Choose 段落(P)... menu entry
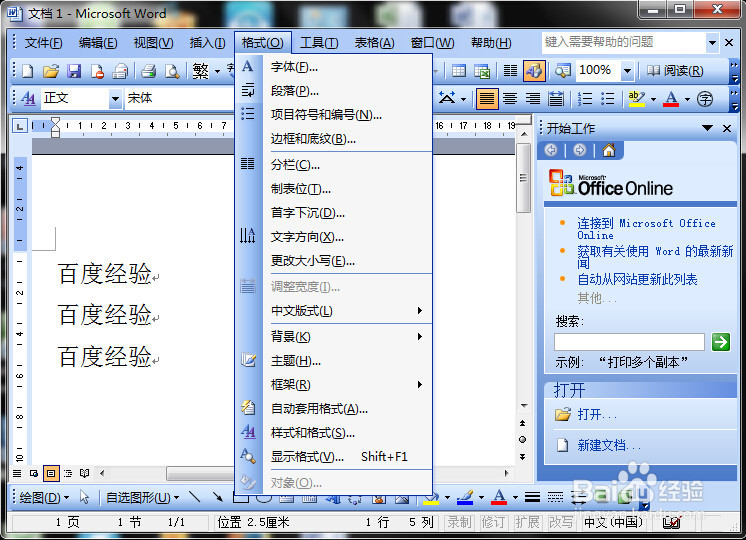The width and height of the screenshot is (746, 540). pyautogui.click(x=347, y=91)
